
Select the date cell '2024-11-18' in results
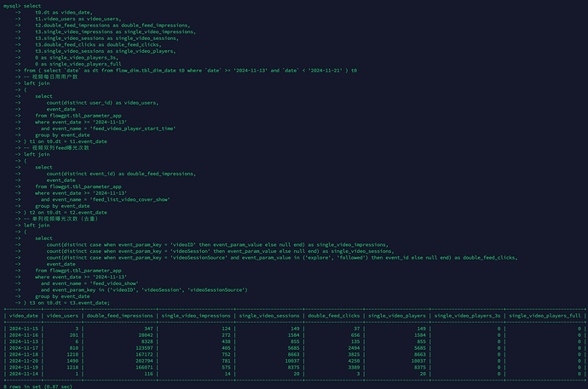tap(24, 354)
